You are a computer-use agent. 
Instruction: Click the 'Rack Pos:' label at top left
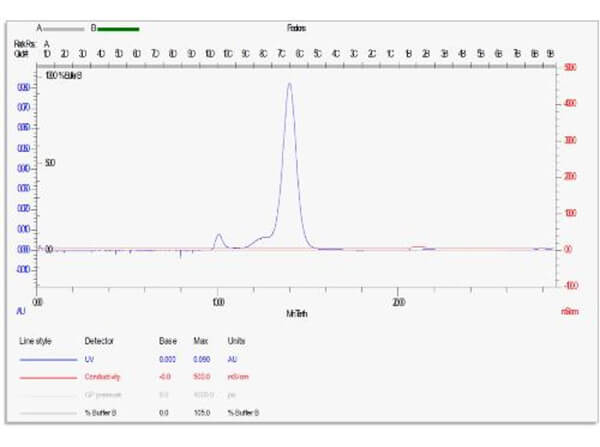(25, 44)
